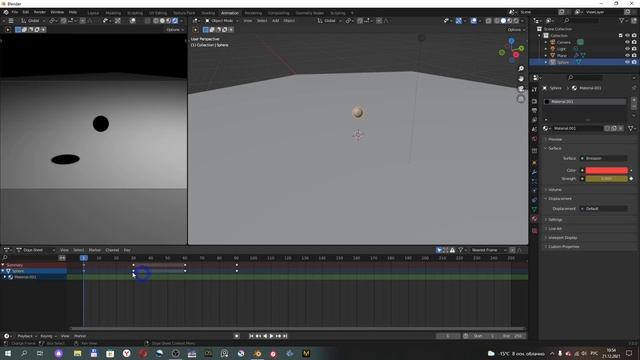Click the blue Z axis on navigation gizmo

pyautogui.click(x=511, y=41)
